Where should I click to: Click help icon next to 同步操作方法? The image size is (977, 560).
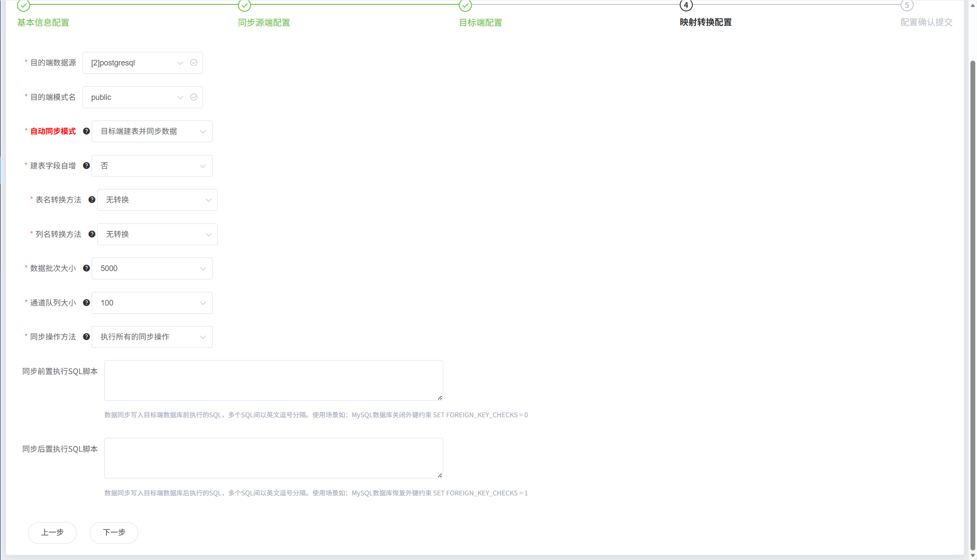point(86,337)
